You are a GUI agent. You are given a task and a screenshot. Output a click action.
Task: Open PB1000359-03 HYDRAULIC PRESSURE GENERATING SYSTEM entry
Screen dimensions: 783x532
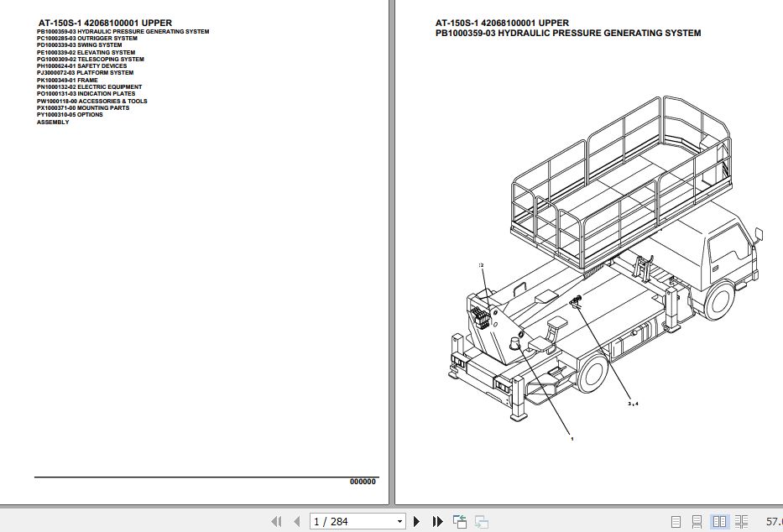pyautogui.click(x=123, y=31)
